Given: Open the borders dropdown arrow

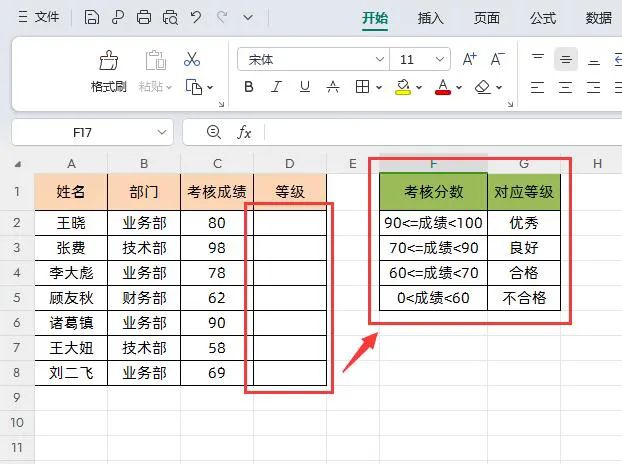Looking at the screenshot, I should [379, 87].
